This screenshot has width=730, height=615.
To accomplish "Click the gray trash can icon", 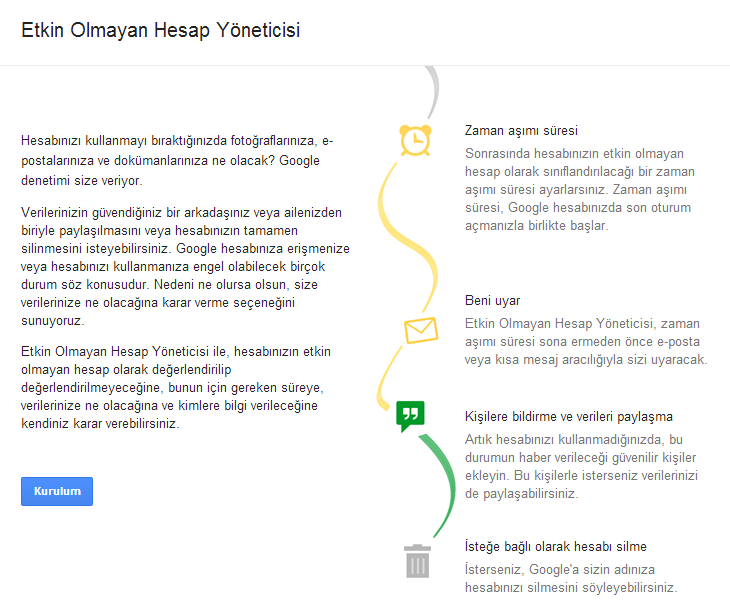I will point(417,561).
